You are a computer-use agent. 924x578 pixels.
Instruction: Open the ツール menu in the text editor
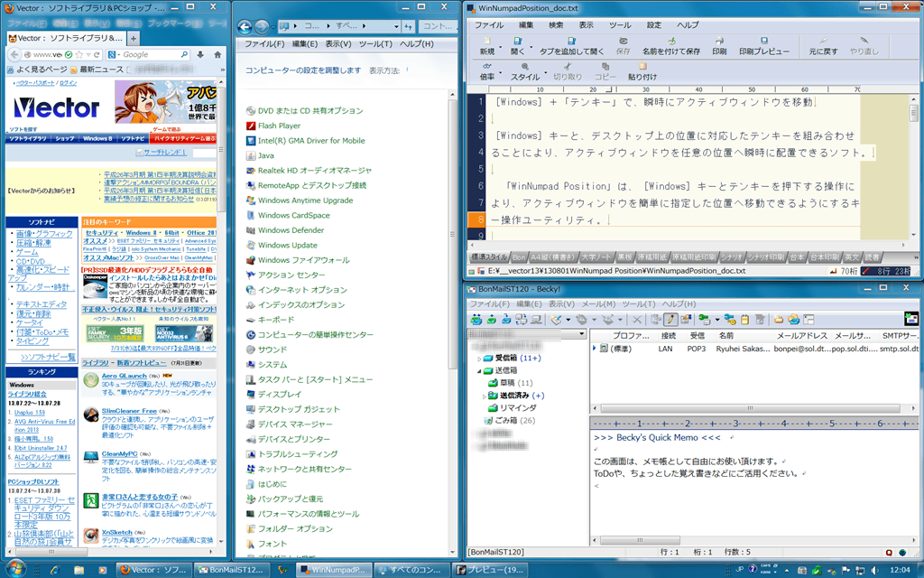pyautogui.click(x=619, y=24)
